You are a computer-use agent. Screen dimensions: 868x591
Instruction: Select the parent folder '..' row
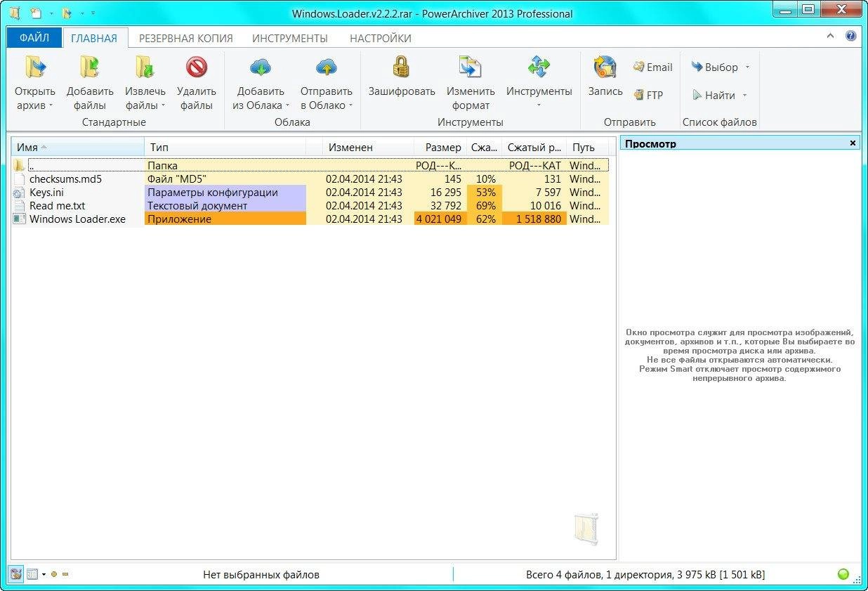click(310, 166)
